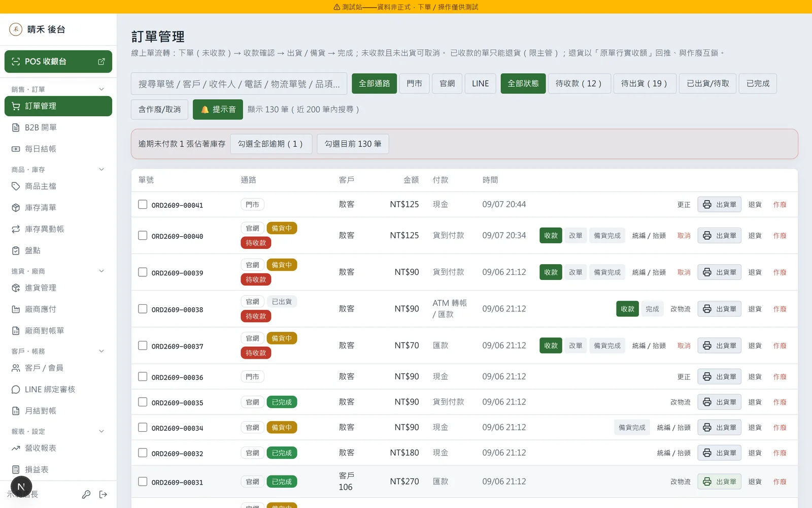Click the round N avatar badge
Screen dimensions: 812x508
pyautogui.click(x=21, y=487)
